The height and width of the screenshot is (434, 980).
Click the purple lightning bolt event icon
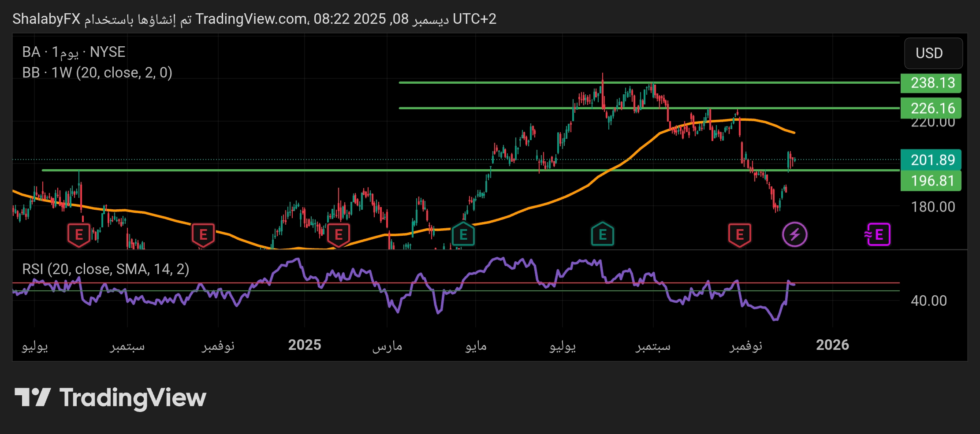tap(794, 234)
